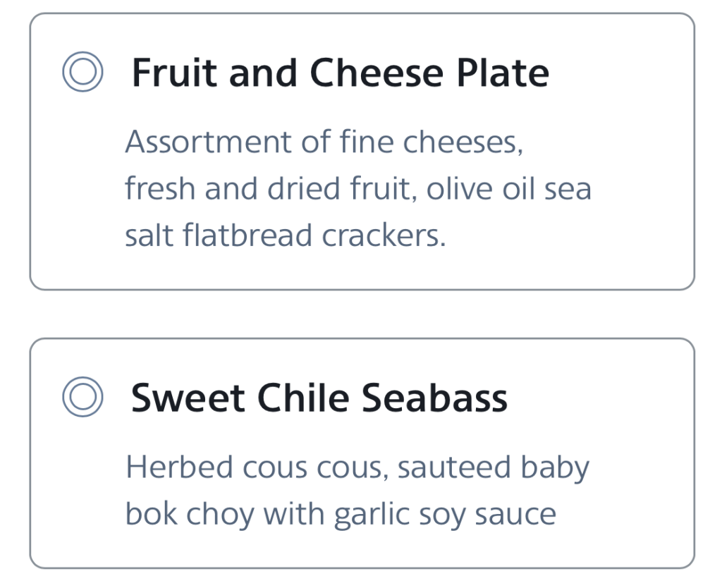
Task: Click the word 'Plate' in the first heading
Action: pos(501,73)
